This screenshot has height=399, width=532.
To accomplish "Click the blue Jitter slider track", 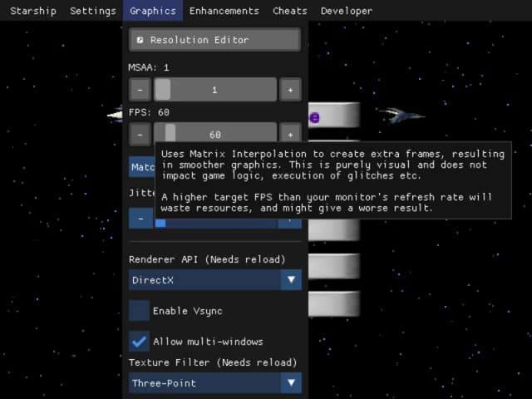I will coord(216,224).
